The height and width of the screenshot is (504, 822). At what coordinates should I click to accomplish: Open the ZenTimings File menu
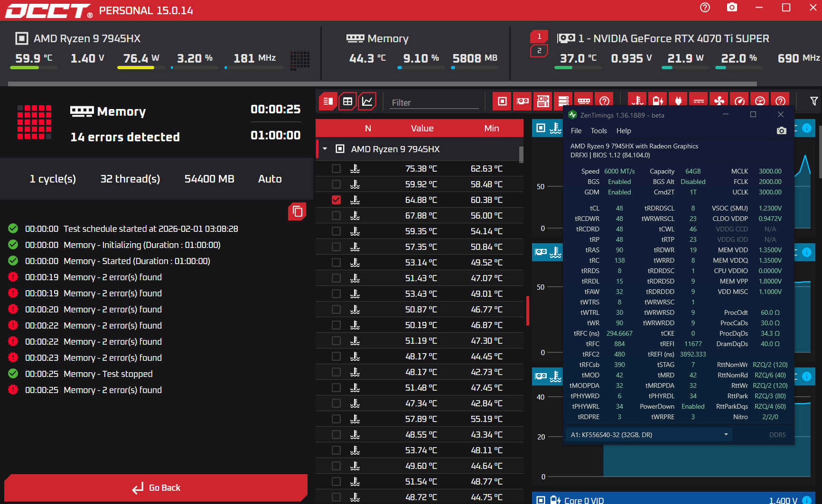576,131
